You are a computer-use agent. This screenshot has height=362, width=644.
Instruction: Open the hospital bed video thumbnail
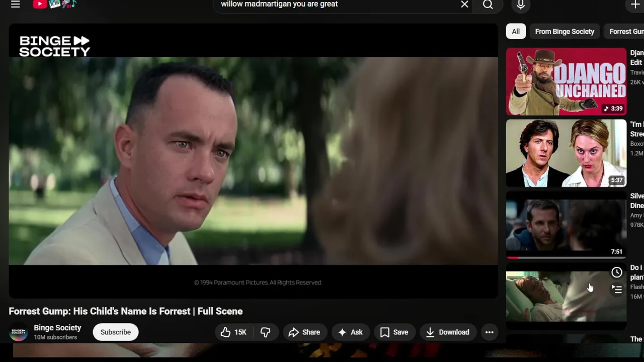[566, 296]
